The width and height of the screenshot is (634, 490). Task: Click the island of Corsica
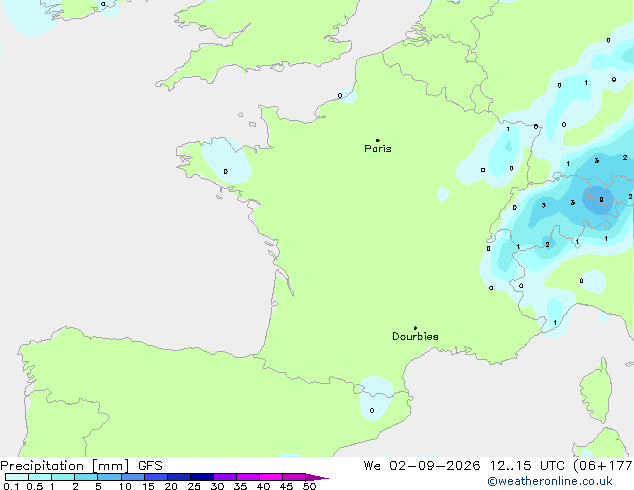point(597,391)
